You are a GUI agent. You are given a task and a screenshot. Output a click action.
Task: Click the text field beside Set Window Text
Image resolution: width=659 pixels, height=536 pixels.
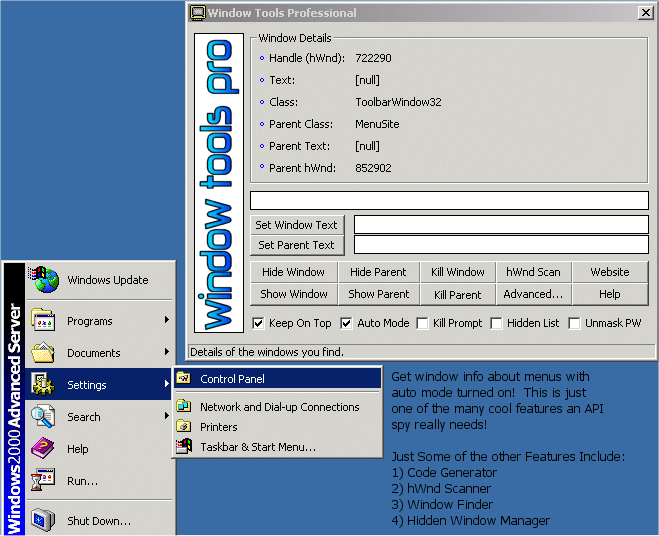pyautogui.click(x=500, y=225)
